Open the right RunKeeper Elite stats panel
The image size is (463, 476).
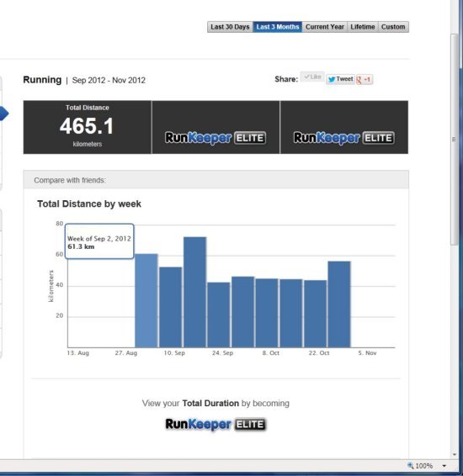coord(344,128)
